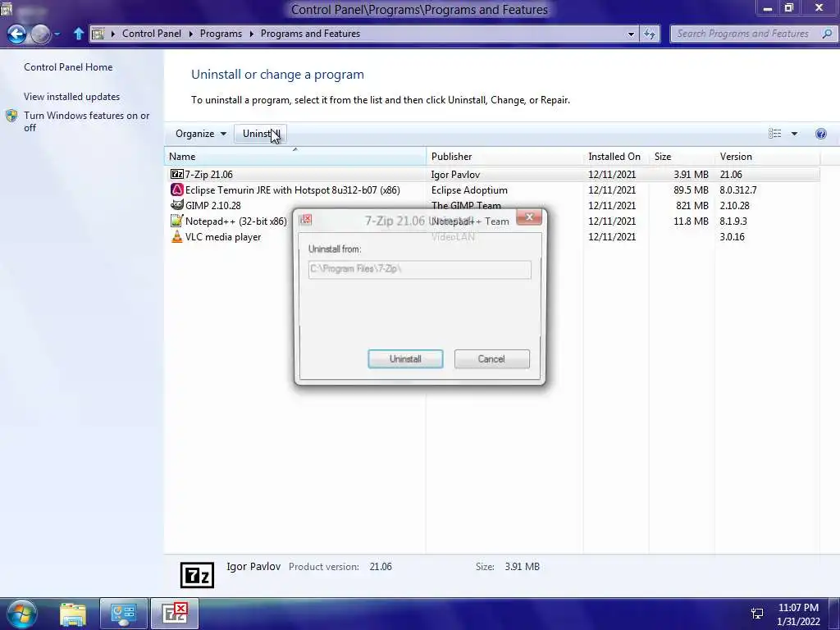The width and height of the screenshot is (840, 630).
Task: Click Igor Pavlov publisher cell
Action: pos(455,174)
